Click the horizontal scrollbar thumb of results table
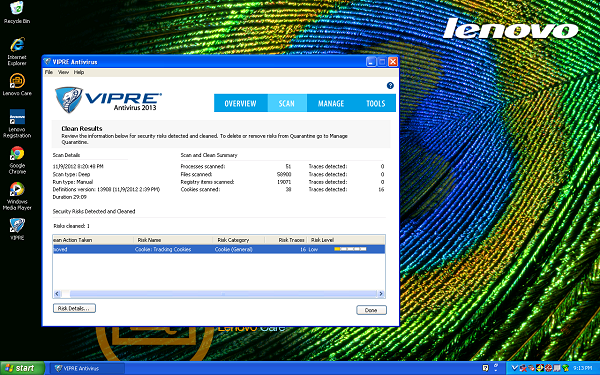The height and width of the screenshot is (375, 600). click(223, 294)
